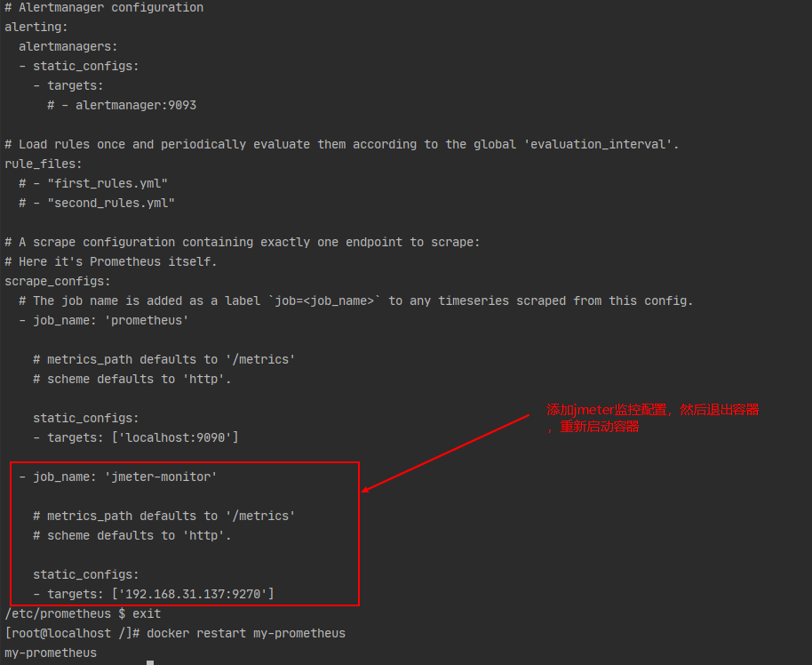Viewport: 812px width, 665px height.
Task: Click the '# - alertmanager:9093' line
Action: [x=122, y=105]
